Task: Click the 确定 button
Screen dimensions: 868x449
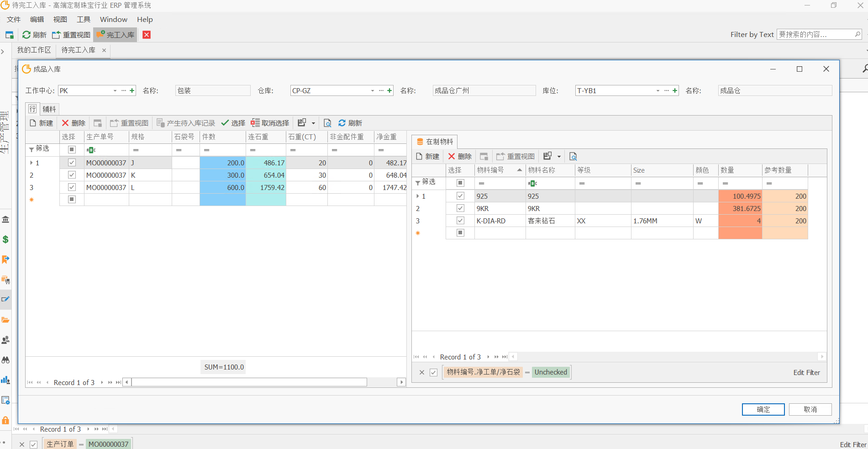Action: point(763,409)
